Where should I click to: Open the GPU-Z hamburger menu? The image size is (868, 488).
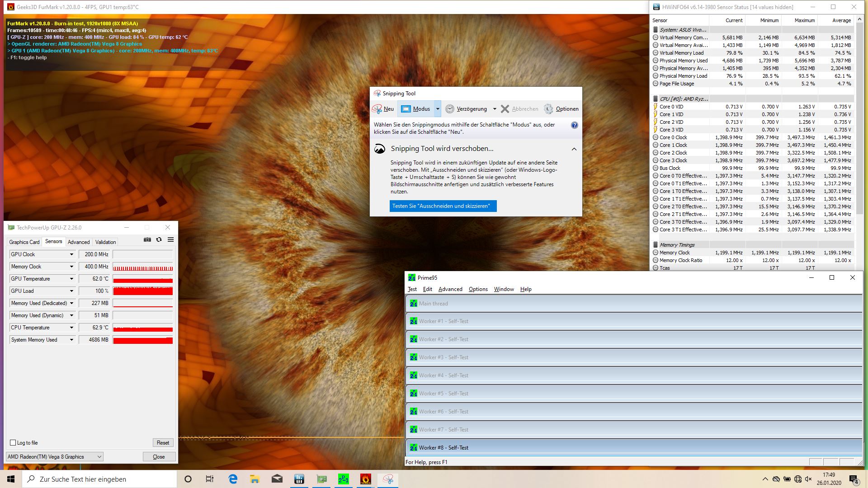tap(170, 240)
